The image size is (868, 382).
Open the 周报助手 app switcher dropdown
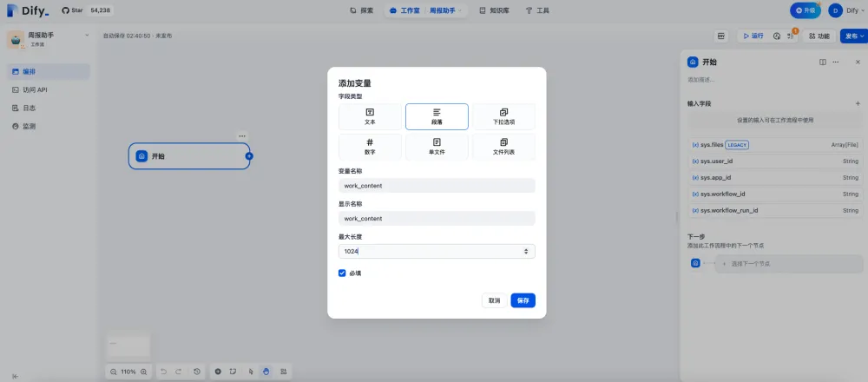click(x=445, y=10)
